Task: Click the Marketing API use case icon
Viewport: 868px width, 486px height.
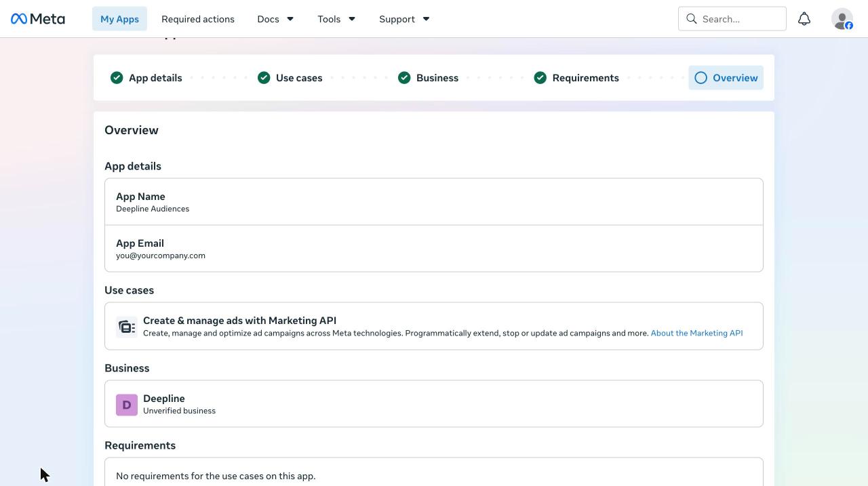Action: coord(127,327)
